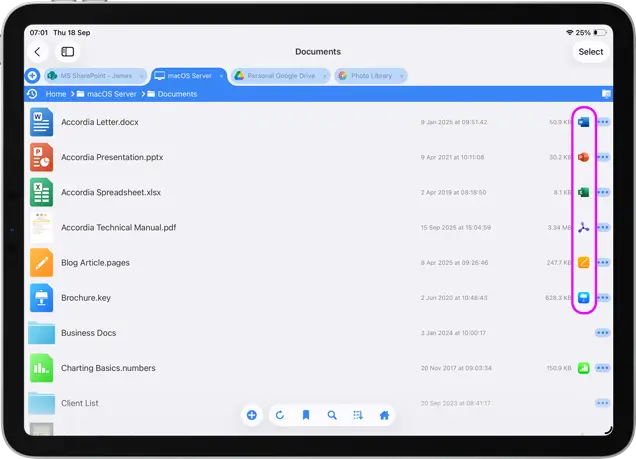636x459 pixels.
Task: Click the PowerPoint app icon beside Accordia Presentation
Action: click(584, 157)
